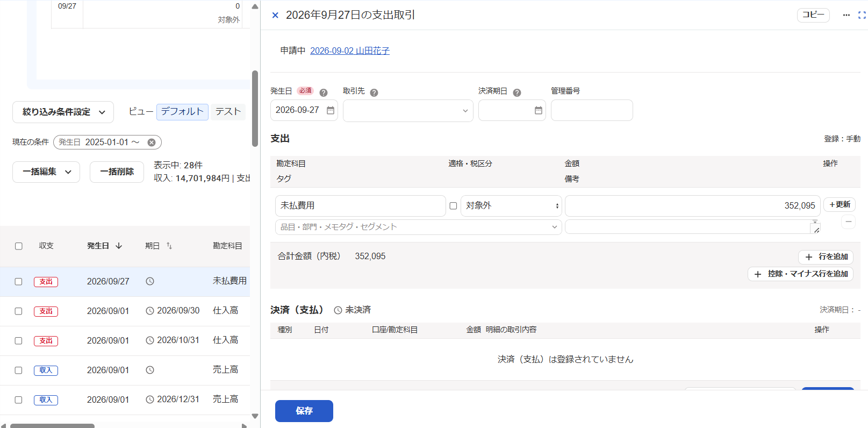Screen dimensions: 868x428
Task: Click the 管理番号 input field
Action: point(592,110)
